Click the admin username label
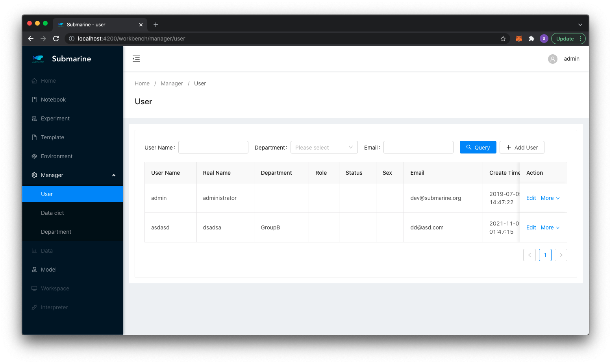 click(x=572, y=59)
